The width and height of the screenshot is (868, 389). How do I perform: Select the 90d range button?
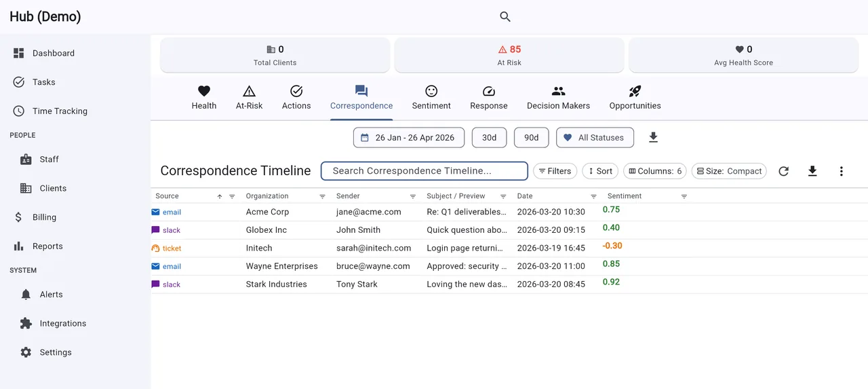[531, 138]
